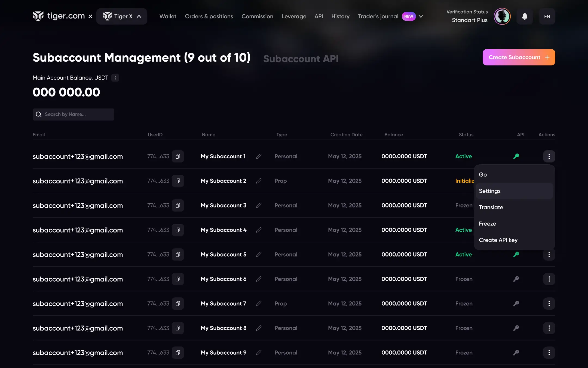Expand the Tiger X platform switcher

tap(122, 16)
